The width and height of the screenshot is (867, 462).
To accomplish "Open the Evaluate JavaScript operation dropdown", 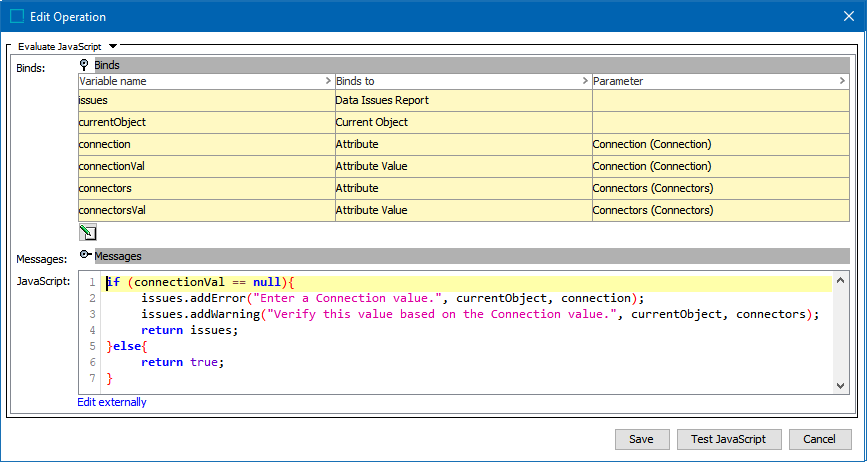I will click(113, 46).
